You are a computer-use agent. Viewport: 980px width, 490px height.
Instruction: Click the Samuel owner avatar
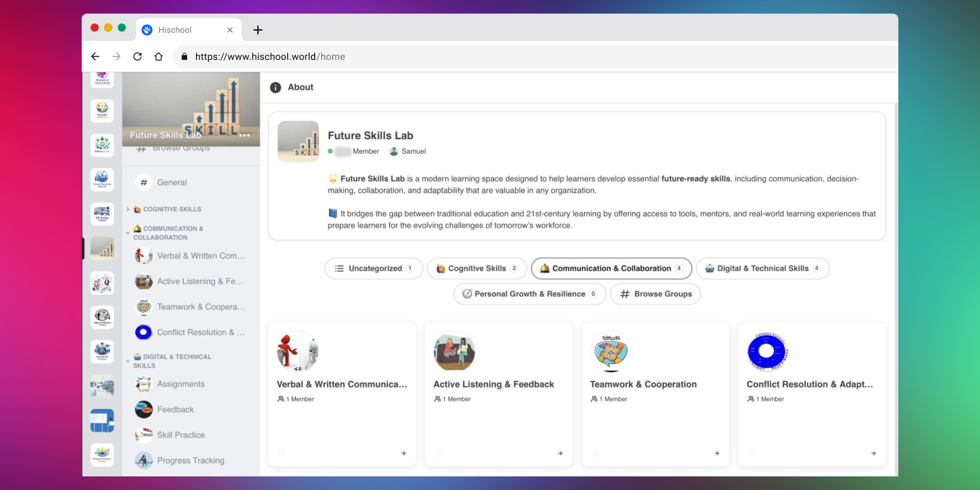393,151
